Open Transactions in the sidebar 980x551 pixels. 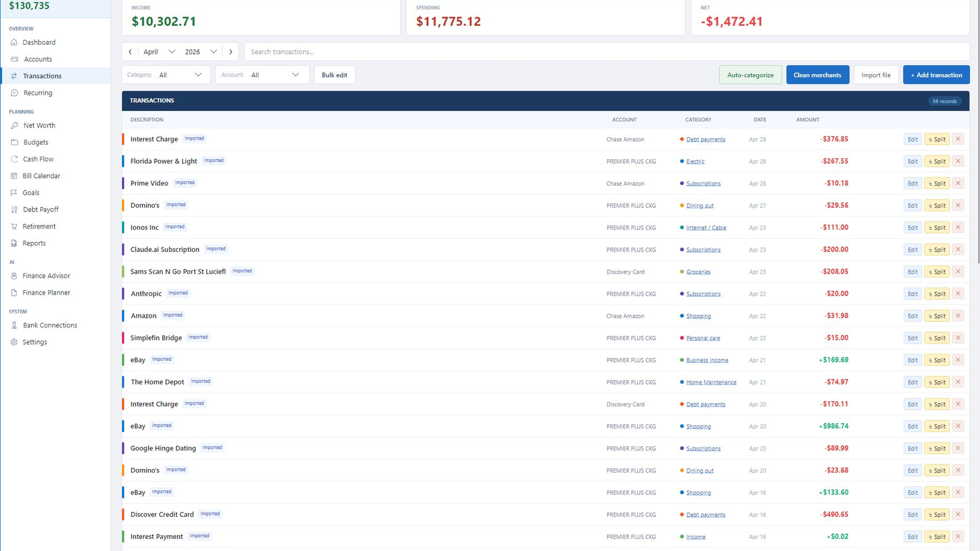[55, 76]
